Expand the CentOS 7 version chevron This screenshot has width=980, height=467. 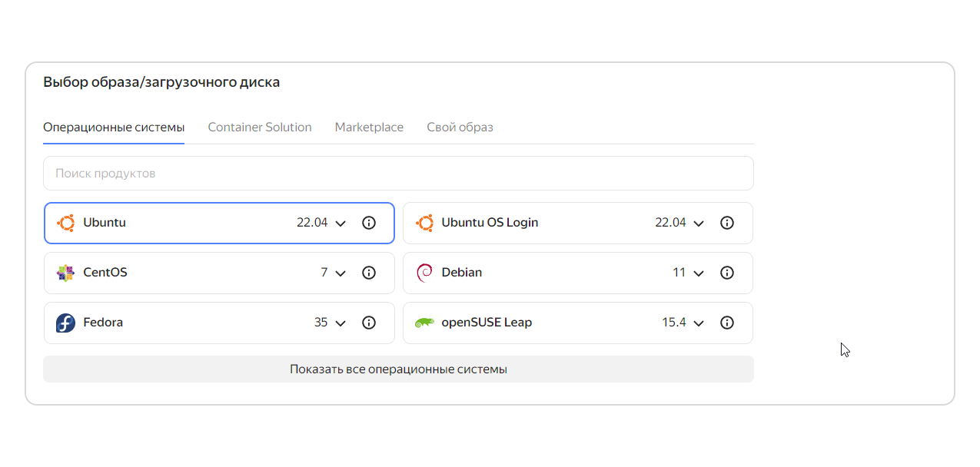(x=341, y=273)
